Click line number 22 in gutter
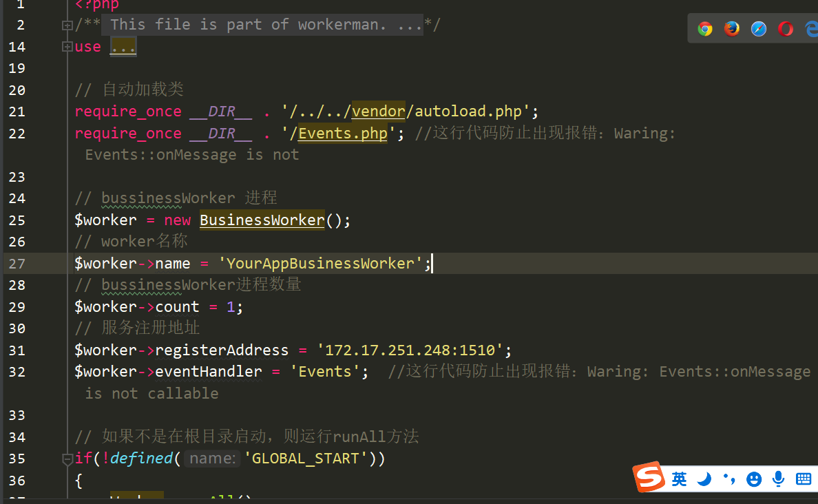Image resolution: width=818 pixels, height=504 pixels. (17, 134)
